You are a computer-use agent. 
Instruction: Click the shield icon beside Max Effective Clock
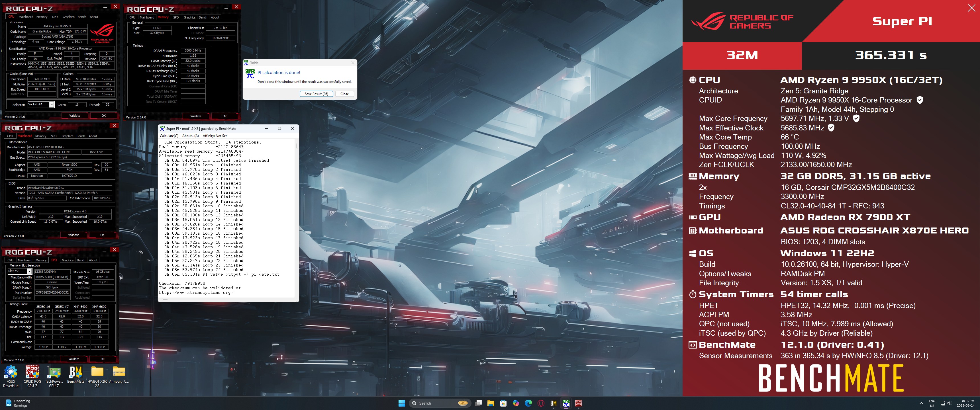click(831, 128)
